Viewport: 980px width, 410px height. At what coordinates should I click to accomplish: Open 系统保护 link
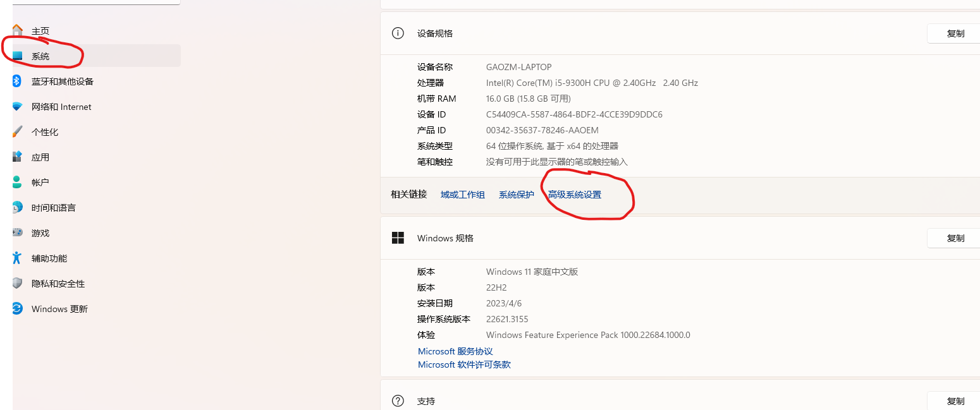click(517, 195)
